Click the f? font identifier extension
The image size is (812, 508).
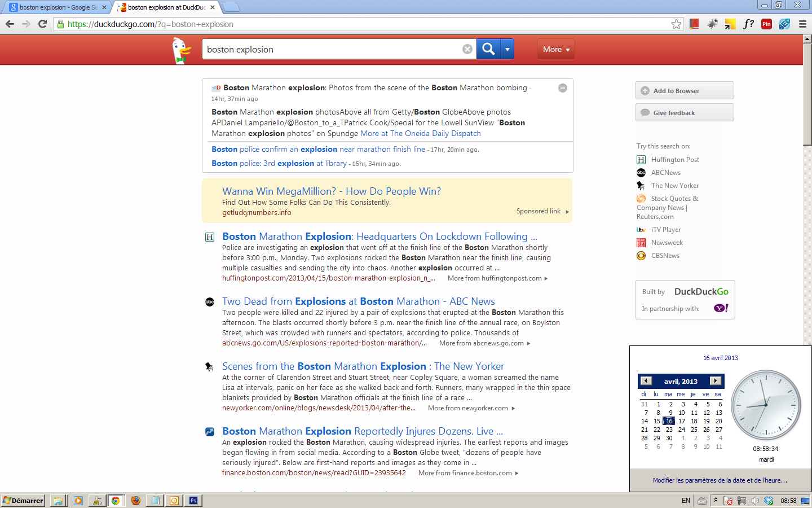click(x=748, y=24)
